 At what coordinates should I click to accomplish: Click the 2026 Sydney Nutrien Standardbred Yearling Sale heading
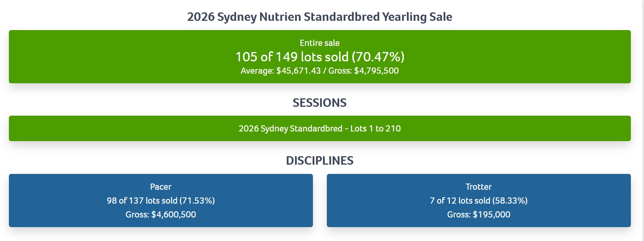(319, 17)
